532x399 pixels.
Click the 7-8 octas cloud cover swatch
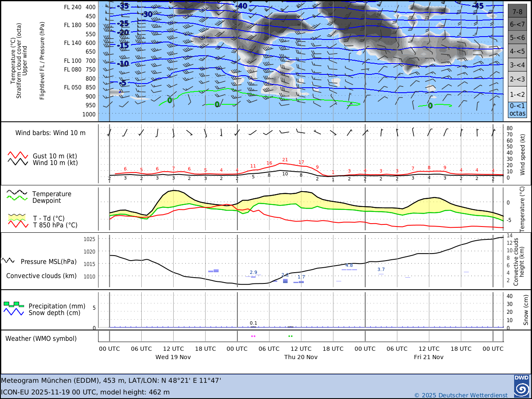(517, 11)
